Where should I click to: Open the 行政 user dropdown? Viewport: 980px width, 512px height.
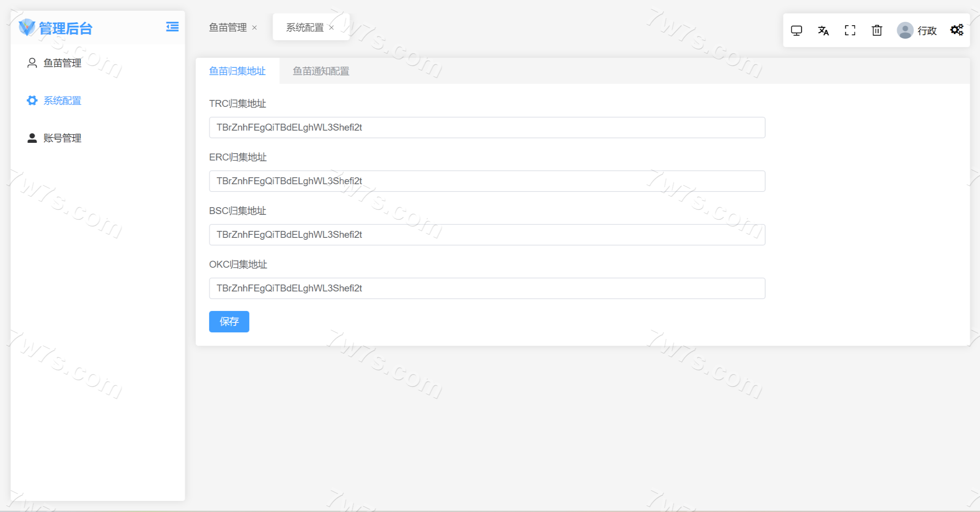pos(927,31)
